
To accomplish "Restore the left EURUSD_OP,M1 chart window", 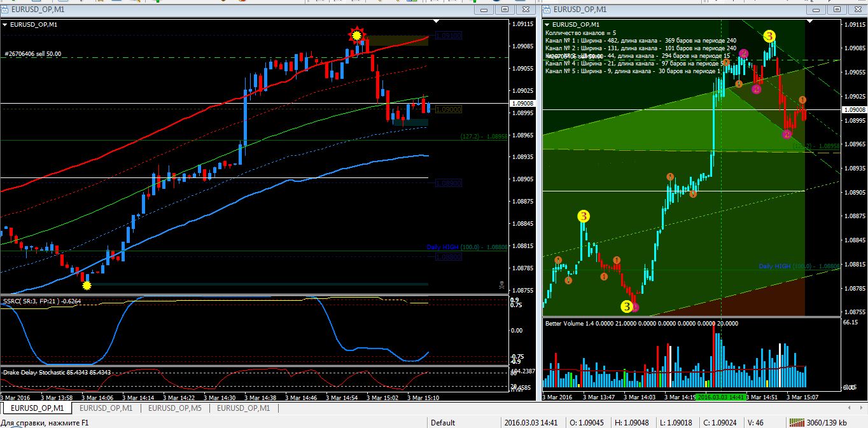I will (505, 10).
